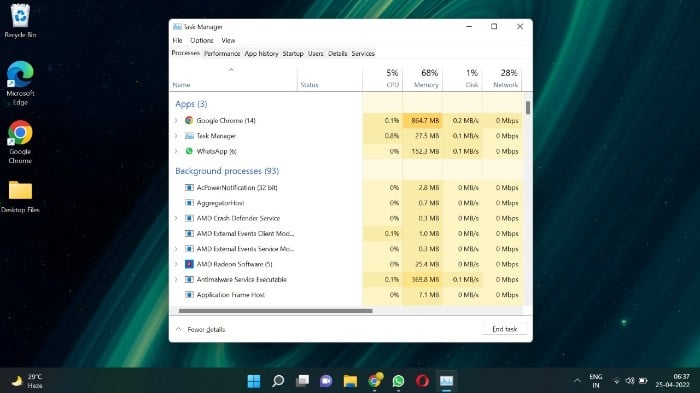
Task: Click the AMD Crash Defender Service icon
Action: (189, 218)
